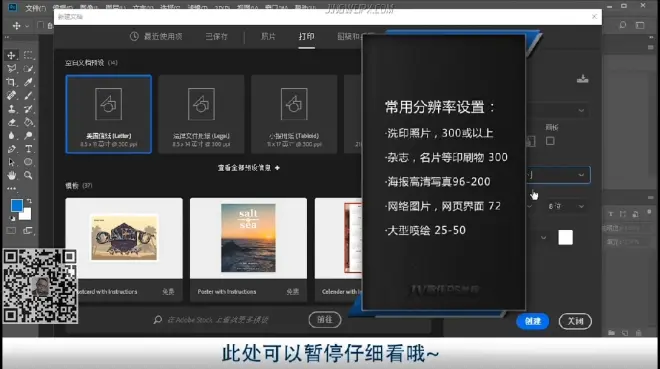Select the Horizontal Type tool

[28, 149]
